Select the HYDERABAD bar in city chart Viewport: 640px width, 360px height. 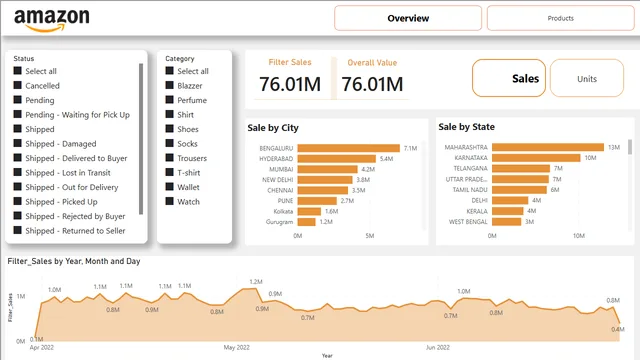tap(337, 159)
